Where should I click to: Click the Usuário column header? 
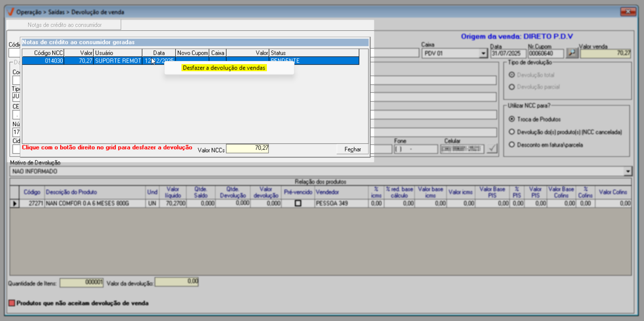[x=118, y=53]
